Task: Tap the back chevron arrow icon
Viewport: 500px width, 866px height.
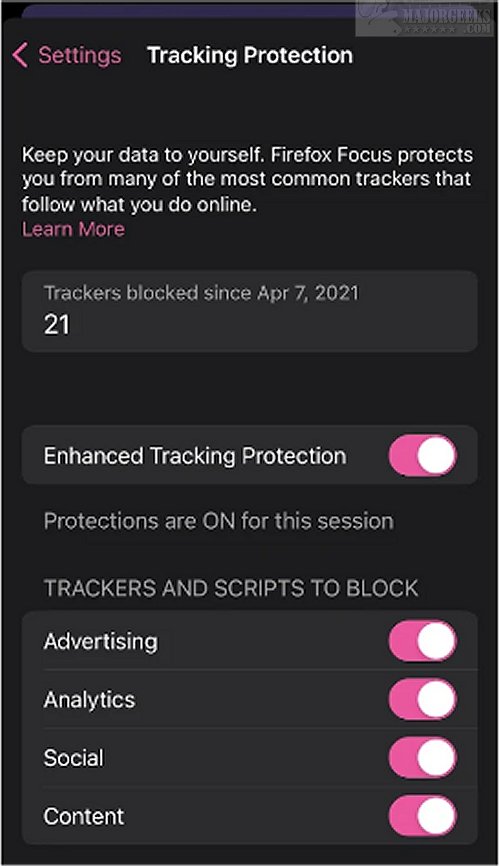Action: coord(20,55)
